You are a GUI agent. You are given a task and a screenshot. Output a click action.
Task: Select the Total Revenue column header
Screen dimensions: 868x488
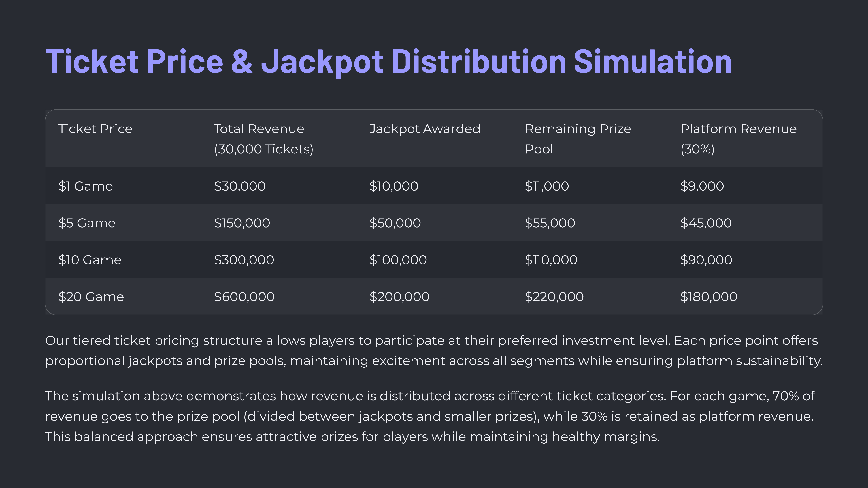pyautogui.click(x=263, y=139)
